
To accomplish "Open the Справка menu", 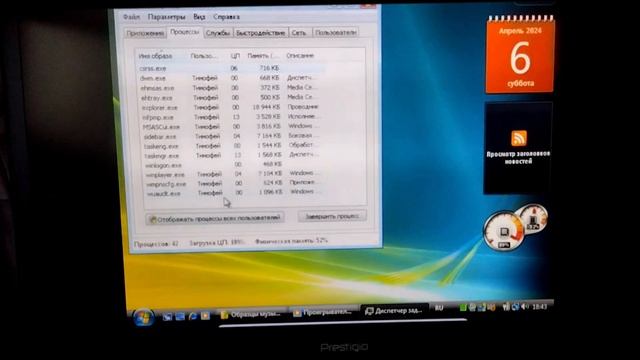I will click(226, 17).
